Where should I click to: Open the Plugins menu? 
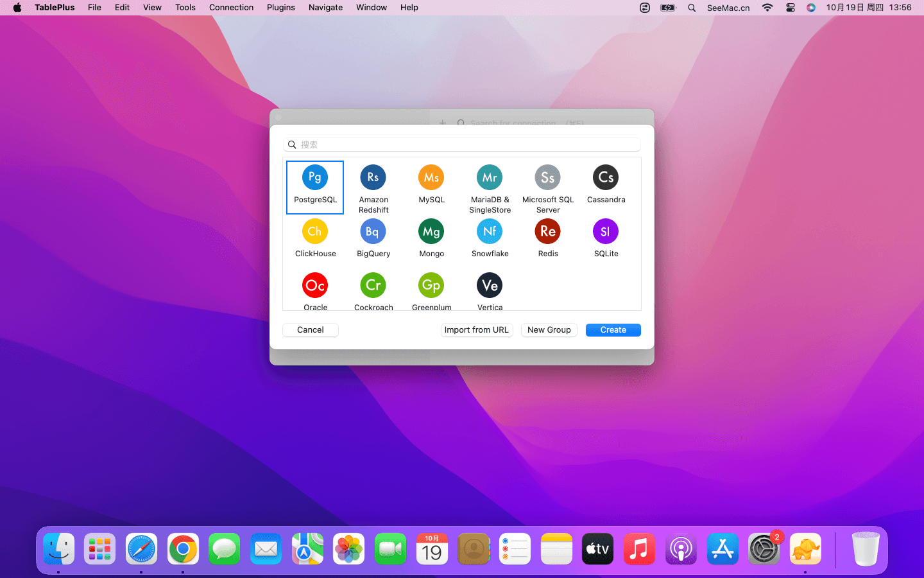tap(281, 8)
